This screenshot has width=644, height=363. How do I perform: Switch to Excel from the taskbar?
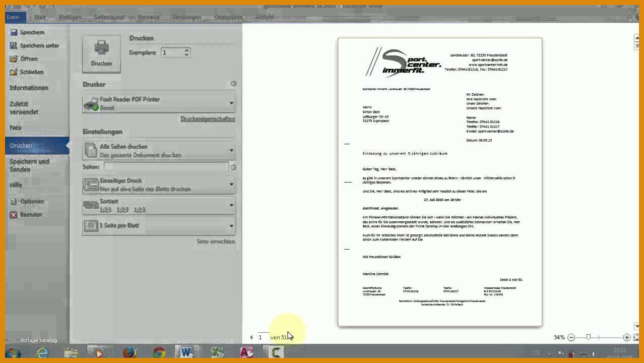(217, 352)
